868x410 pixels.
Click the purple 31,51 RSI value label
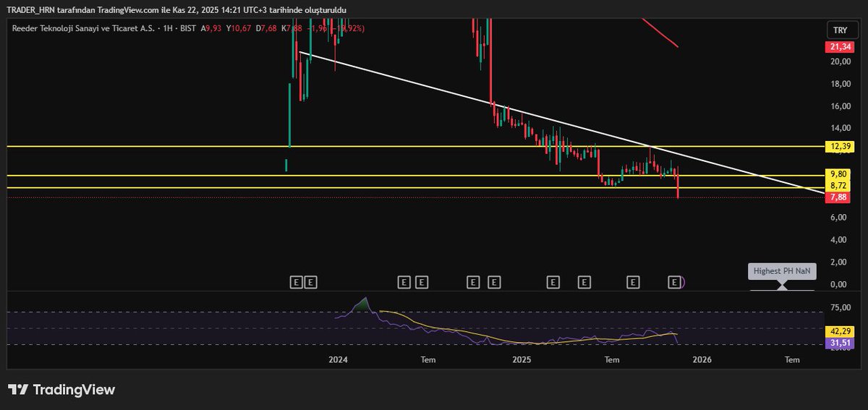[840, 343]
